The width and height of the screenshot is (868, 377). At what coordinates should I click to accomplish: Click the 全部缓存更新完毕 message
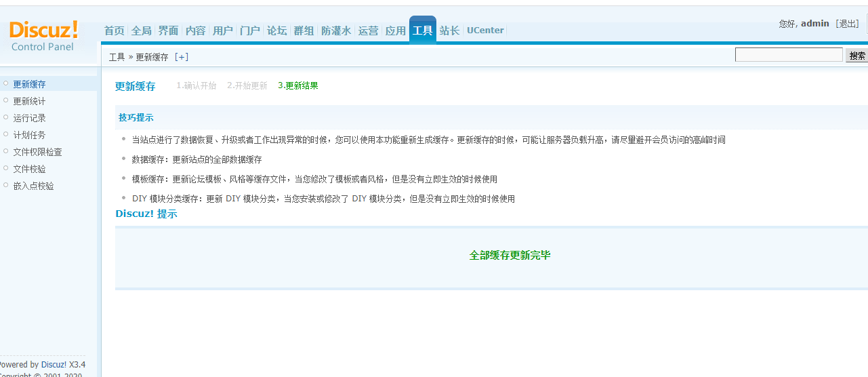(510, 256)
